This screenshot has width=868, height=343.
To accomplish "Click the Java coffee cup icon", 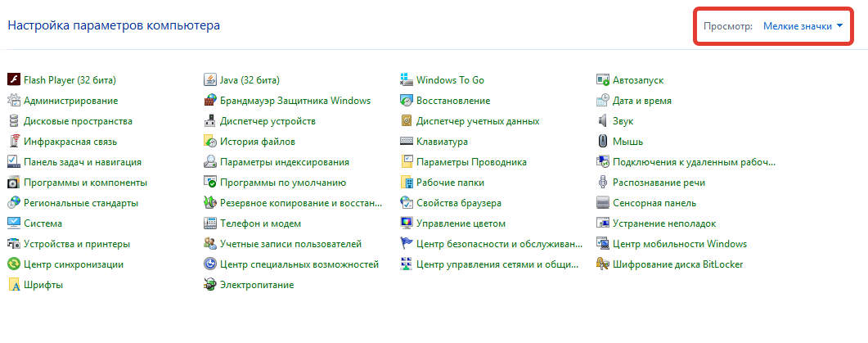I will 209,79.
